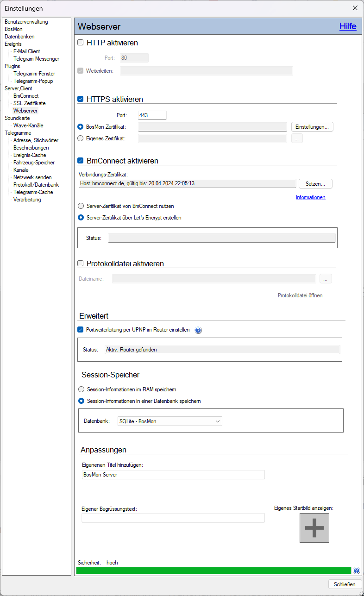
Task: Select the Eigenes Zertifikat radio button
Action: point(81,138)
